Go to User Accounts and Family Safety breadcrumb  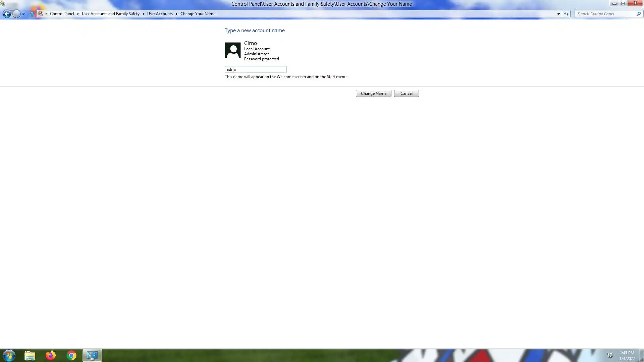point(110,14)
